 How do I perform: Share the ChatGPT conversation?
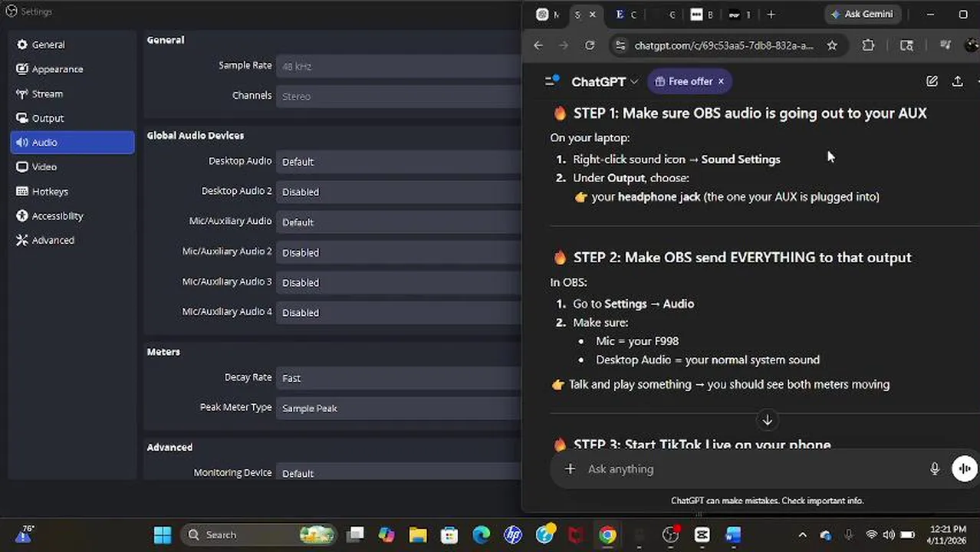958,81
